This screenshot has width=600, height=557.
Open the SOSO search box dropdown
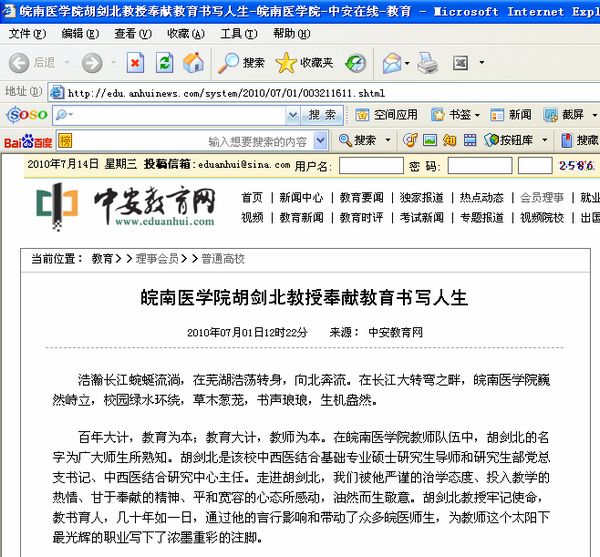(x=293, y=115)
